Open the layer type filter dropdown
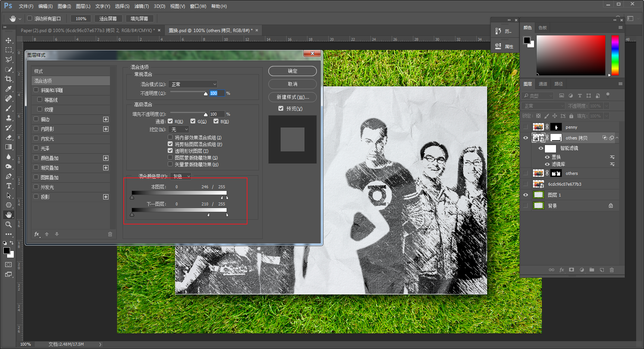644x349 pixels. [x=538, y=96]
